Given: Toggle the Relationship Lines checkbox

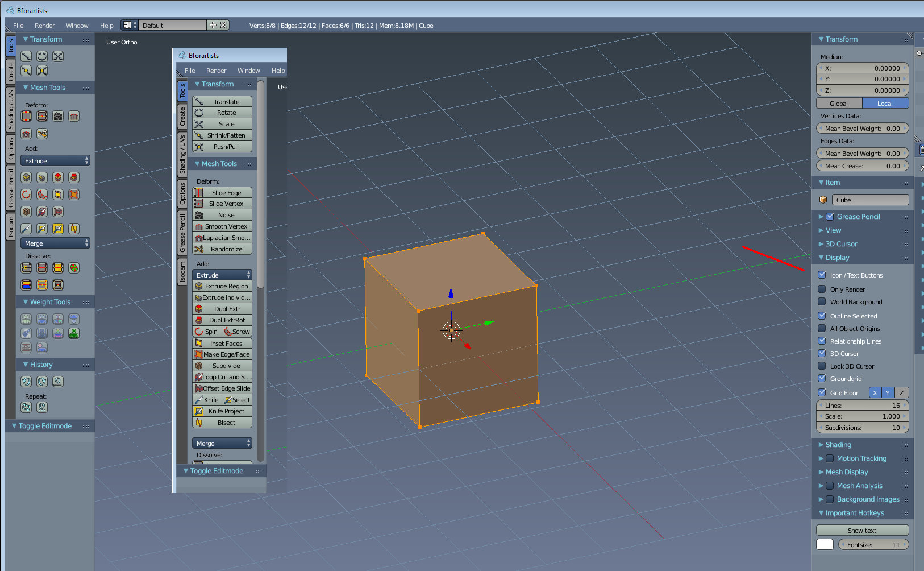Looking at the screenshot, I should tap(822, 341).
